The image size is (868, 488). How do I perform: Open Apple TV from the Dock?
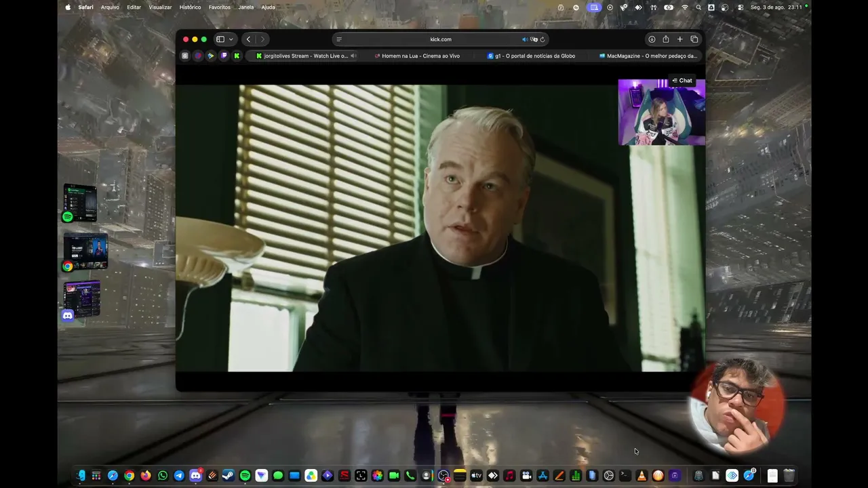(x=476, y=476)
